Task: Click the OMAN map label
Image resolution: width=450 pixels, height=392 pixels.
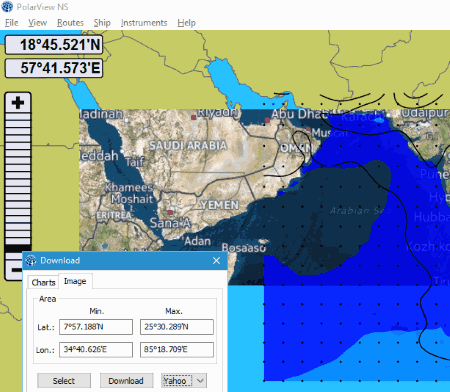Action: (x=297, y=148)
